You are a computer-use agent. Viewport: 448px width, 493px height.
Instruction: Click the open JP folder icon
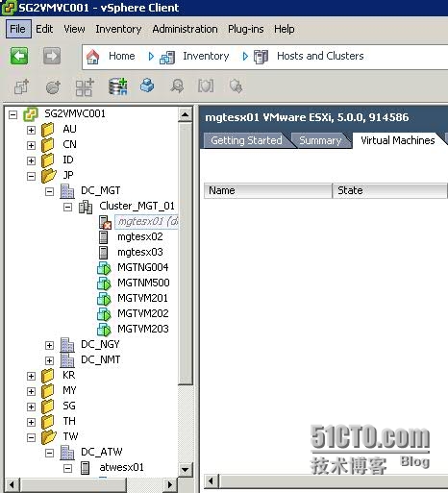pos(49,176)
